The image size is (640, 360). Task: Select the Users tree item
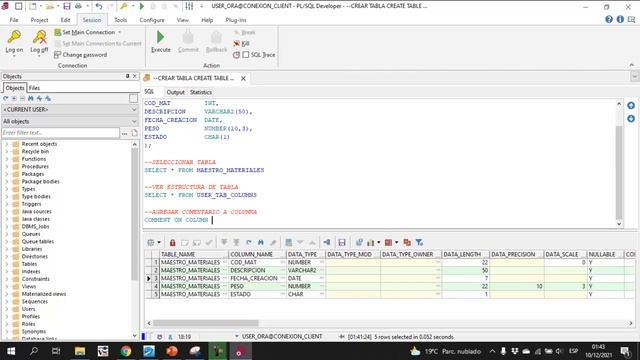(x=28, y=309)
